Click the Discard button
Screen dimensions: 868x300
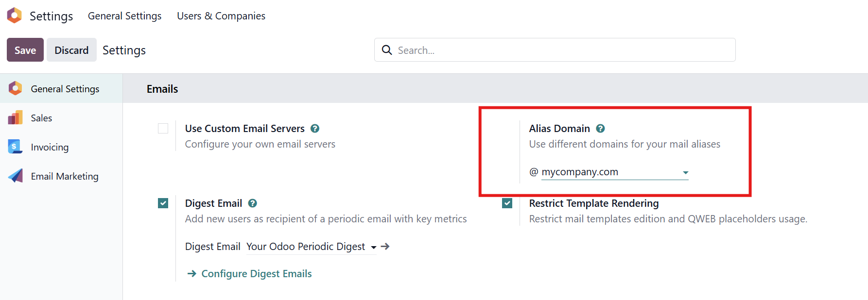coord(71,50)
